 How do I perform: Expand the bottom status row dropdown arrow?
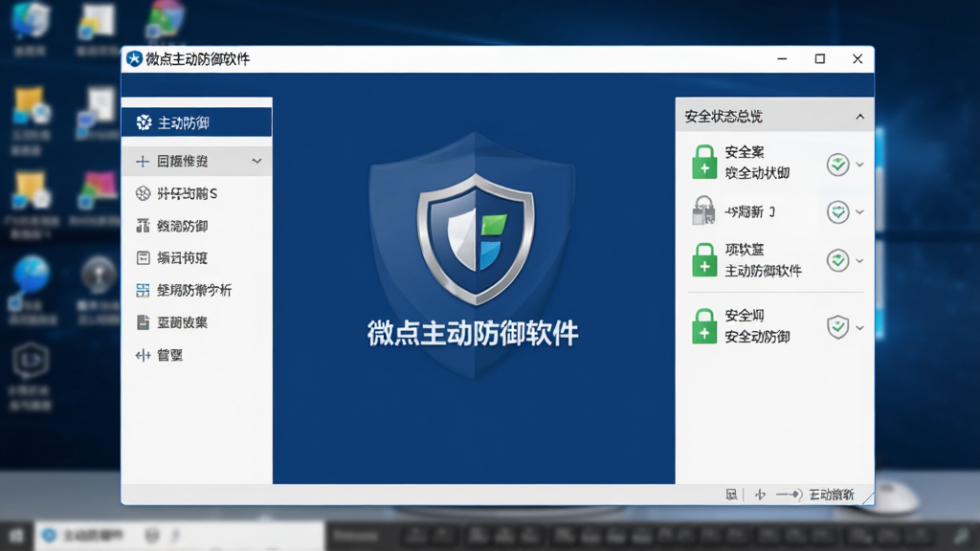click(x=860, y=327)
